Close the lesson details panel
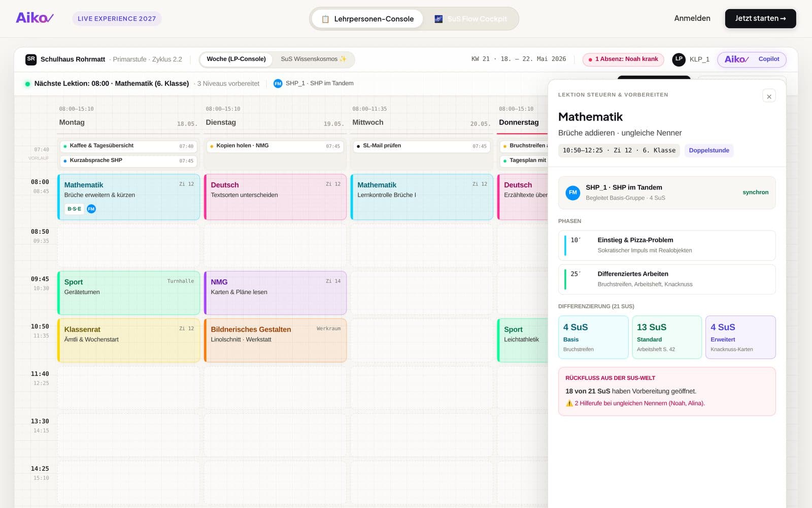 [x=769, y=96]
